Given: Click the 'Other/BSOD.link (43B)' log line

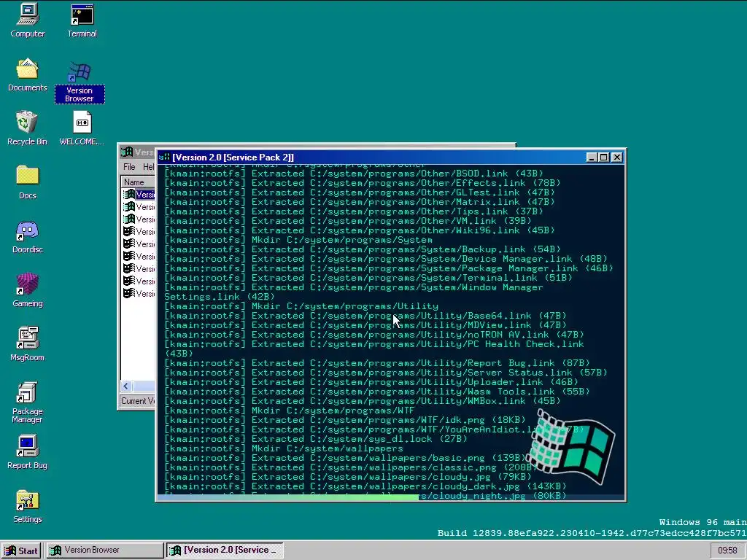Looking at the screenshot, I should pos(354,174).
